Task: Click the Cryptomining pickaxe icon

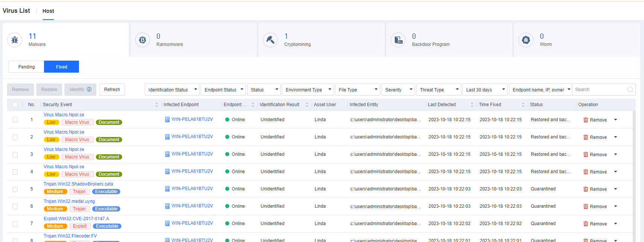Action: [x=270, y=40]
